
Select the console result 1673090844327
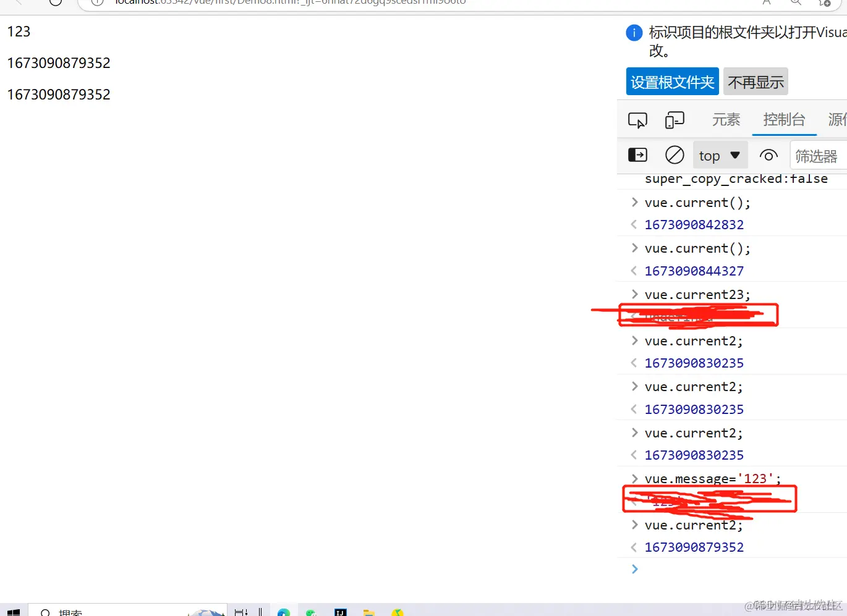point(694,271)
